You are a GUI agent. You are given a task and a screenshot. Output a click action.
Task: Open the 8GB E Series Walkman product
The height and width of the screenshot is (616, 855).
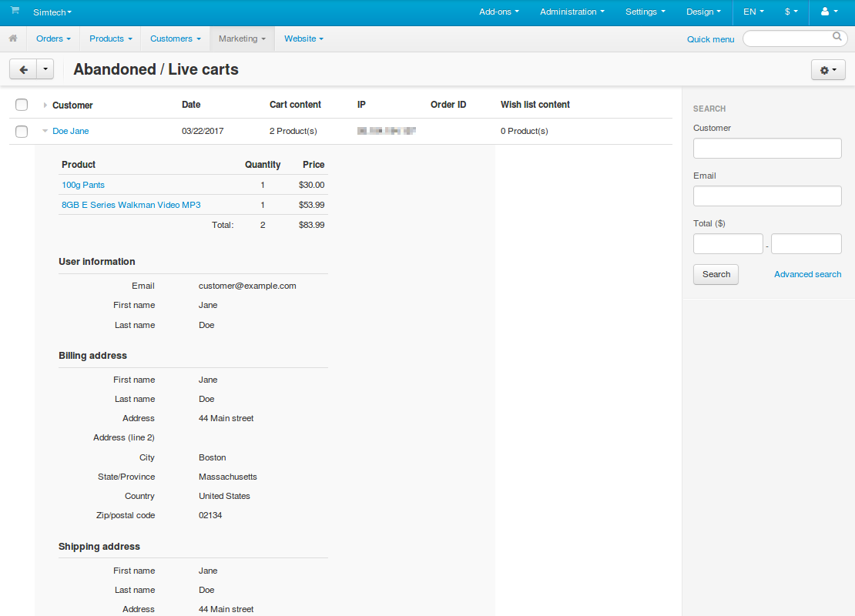click(x=131, y=205)
